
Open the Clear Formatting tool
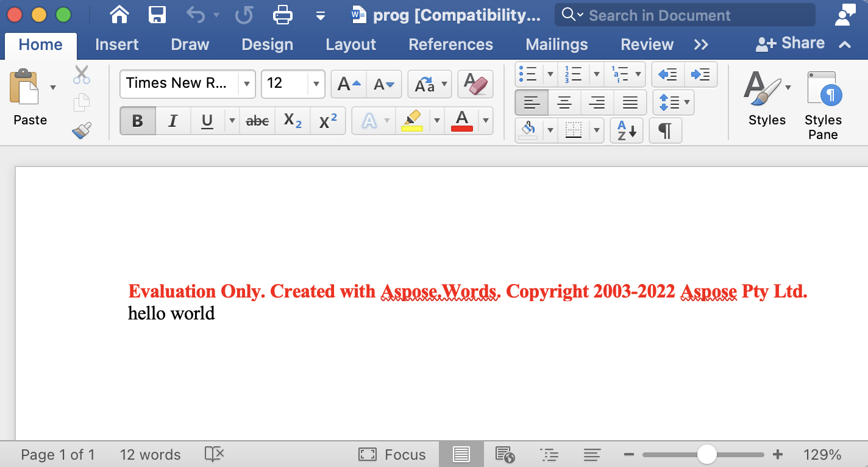pyautogui.click(x=475, y=84)
